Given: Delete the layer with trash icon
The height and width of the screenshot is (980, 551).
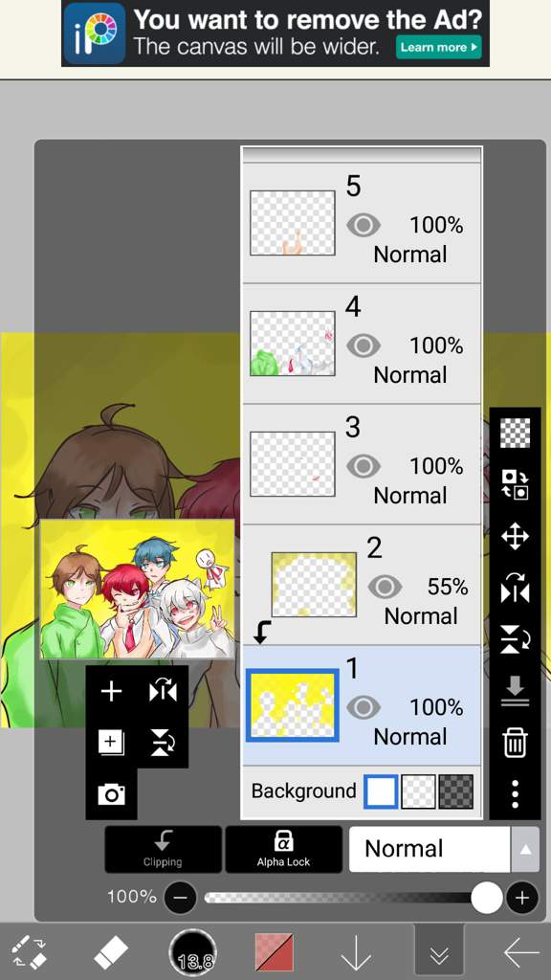Looking at the screenshot, I should click(515, 742).
